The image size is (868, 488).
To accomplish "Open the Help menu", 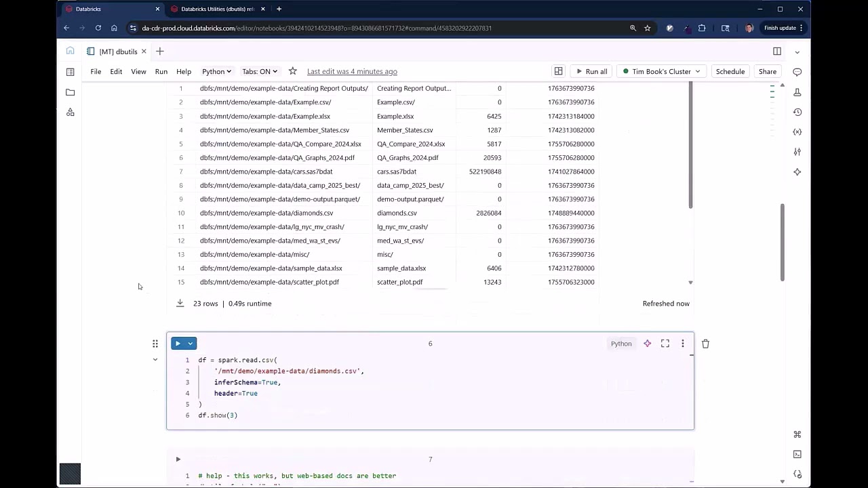I will click(x=184, y=71).
